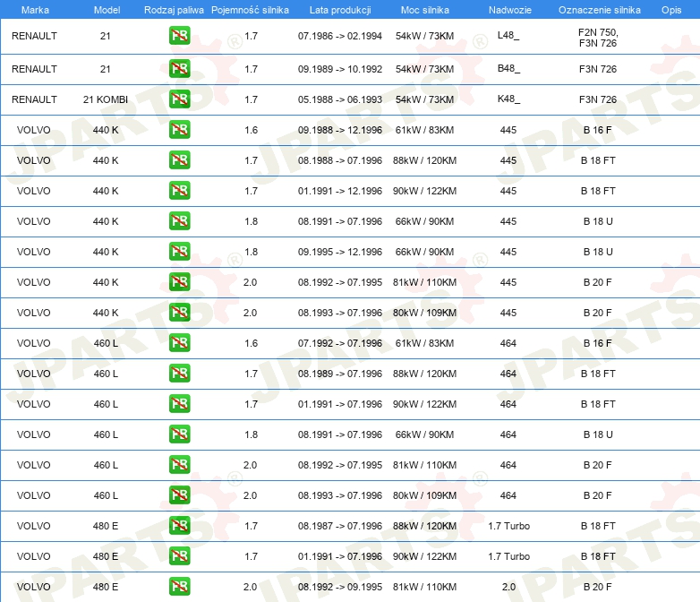
Task: Click fuel icon in Volvo 480 E 2.0 row
Action: pyautogui.click(x=179, y=587)
